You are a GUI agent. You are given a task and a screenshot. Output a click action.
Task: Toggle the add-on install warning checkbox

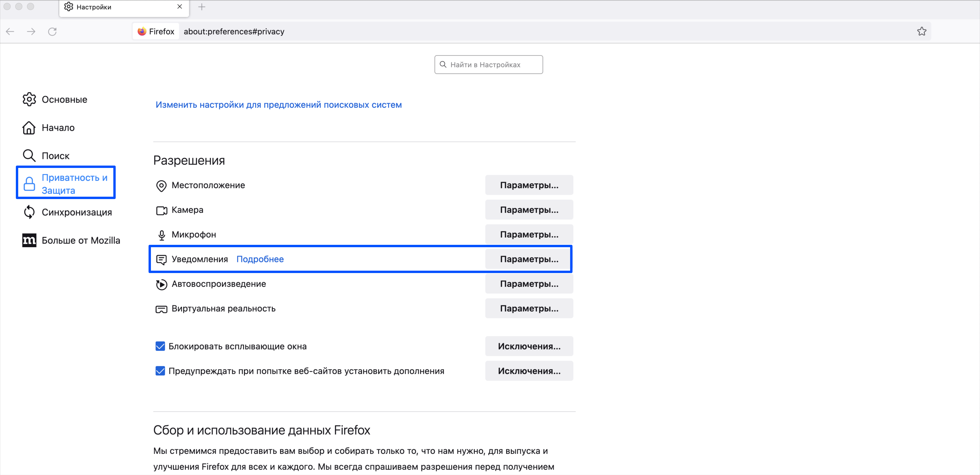pyautogui.click(x=160, y=371)
